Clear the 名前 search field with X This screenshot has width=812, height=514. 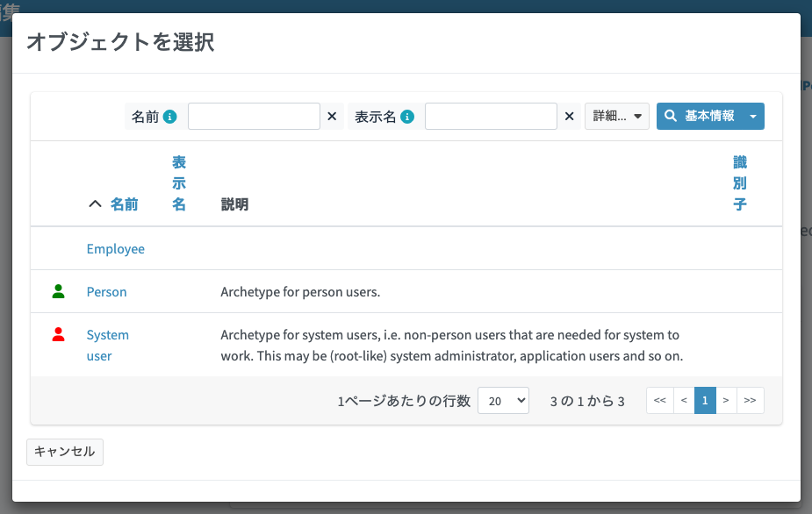tap(332, 117)
